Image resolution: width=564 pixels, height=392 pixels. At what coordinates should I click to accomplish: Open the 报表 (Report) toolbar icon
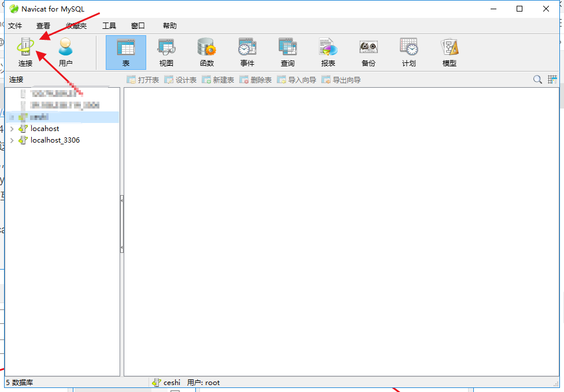point(328,52)
